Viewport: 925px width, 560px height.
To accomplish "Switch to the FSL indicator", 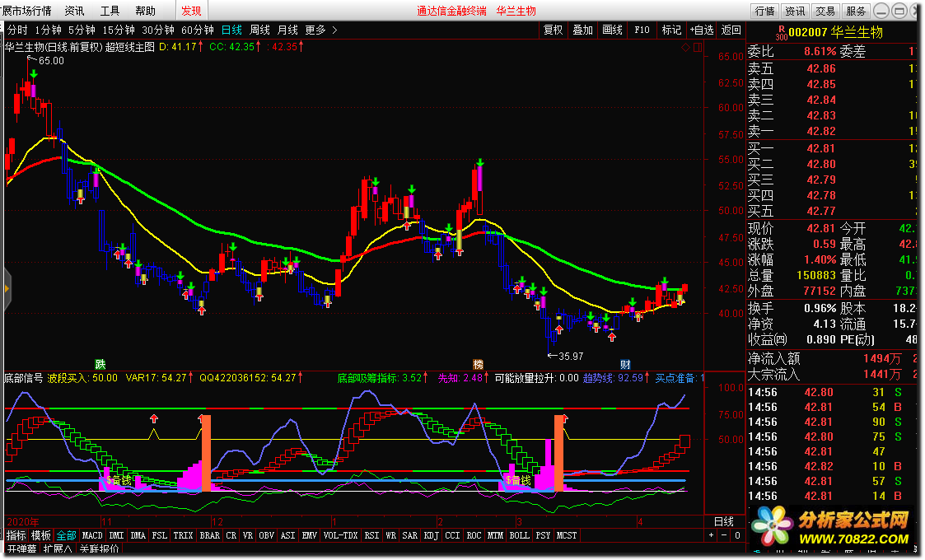I will 159,535.
